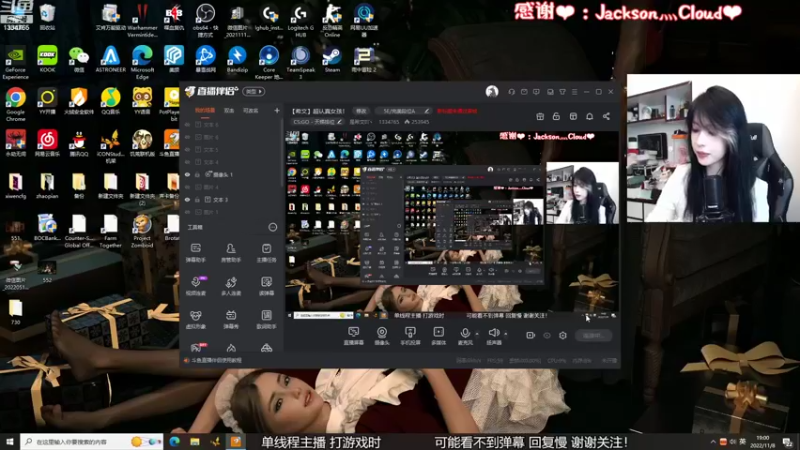Open the 房管助手 room manager tool

pos(231,253)
